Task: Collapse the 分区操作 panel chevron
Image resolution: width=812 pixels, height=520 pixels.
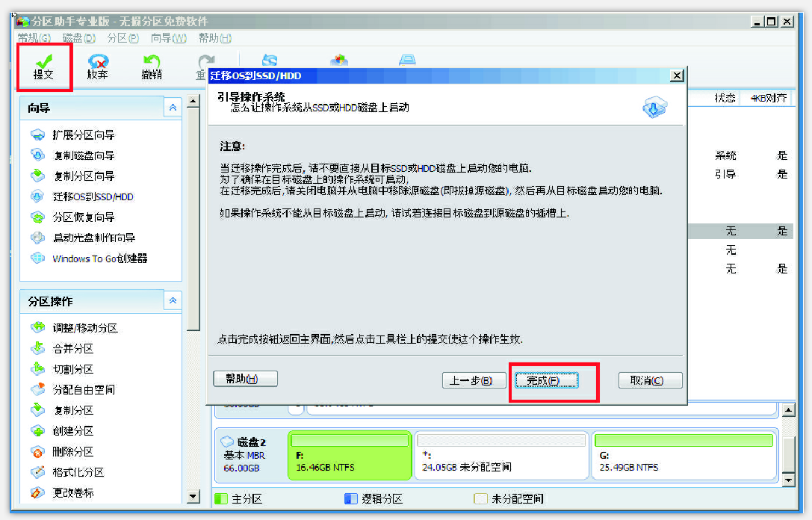Action: pos(173,301)
